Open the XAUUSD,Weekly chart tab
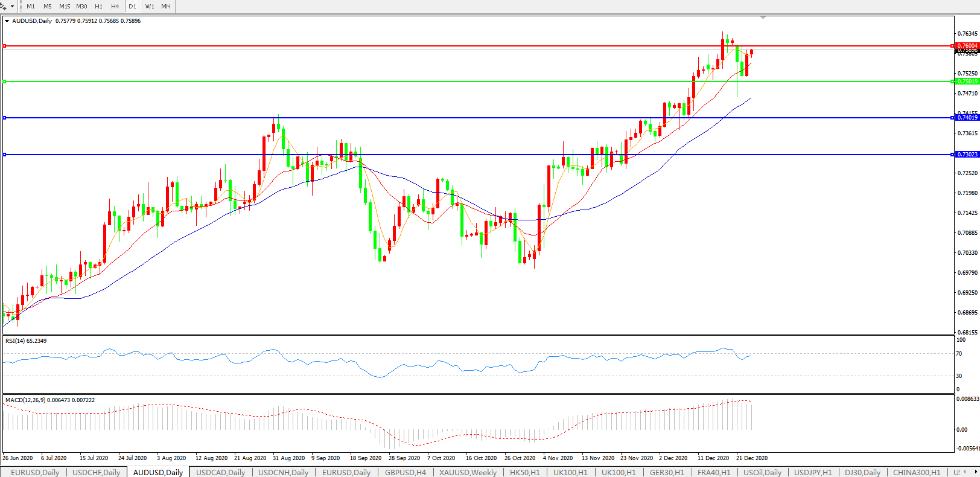Image resolution: width=980 pixels, height=477 pixels. pos(468,472)
